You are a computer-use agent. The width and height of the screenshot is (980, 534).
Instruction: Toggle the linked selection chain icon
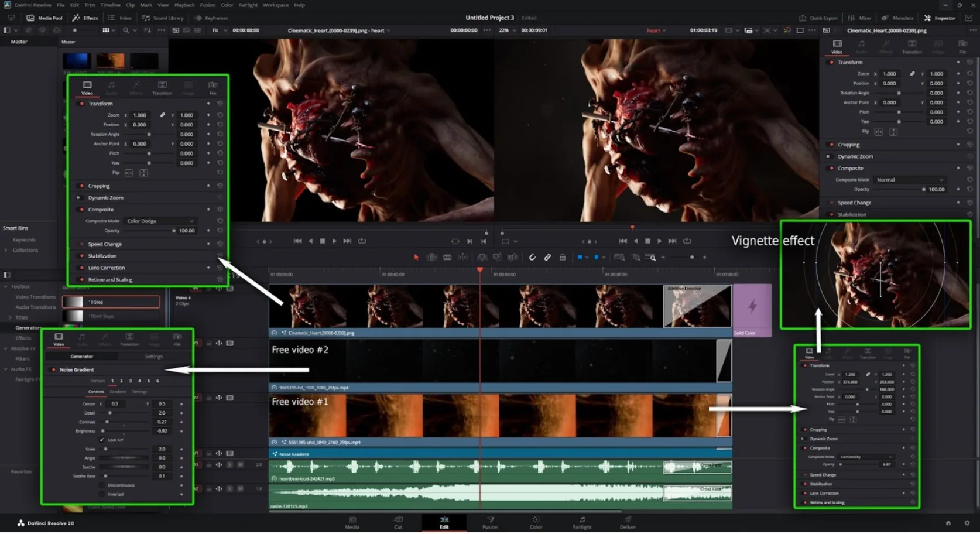[547, 258]
